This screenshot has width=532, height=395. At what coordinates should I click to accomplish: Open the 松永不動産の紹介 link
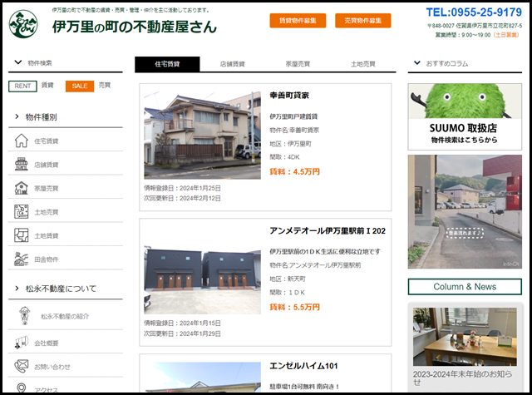coord(65,316)
